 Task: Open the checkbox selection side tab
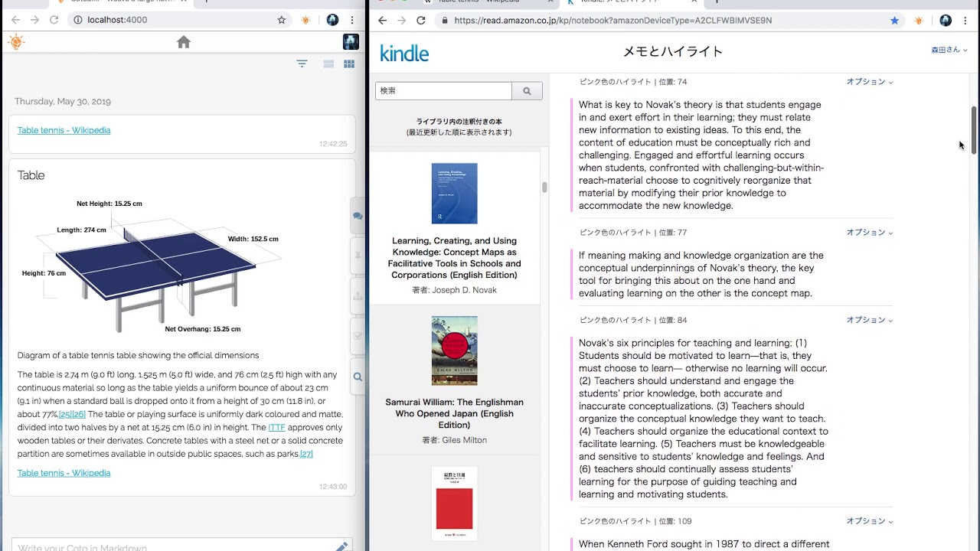click(x=358, y=335)
